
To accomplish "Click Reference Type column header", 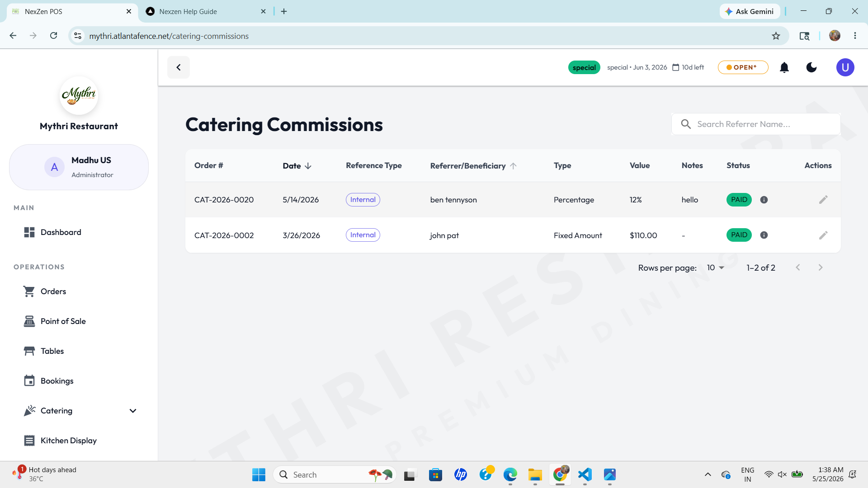I will pyautogui.click(x=373, y=165).
